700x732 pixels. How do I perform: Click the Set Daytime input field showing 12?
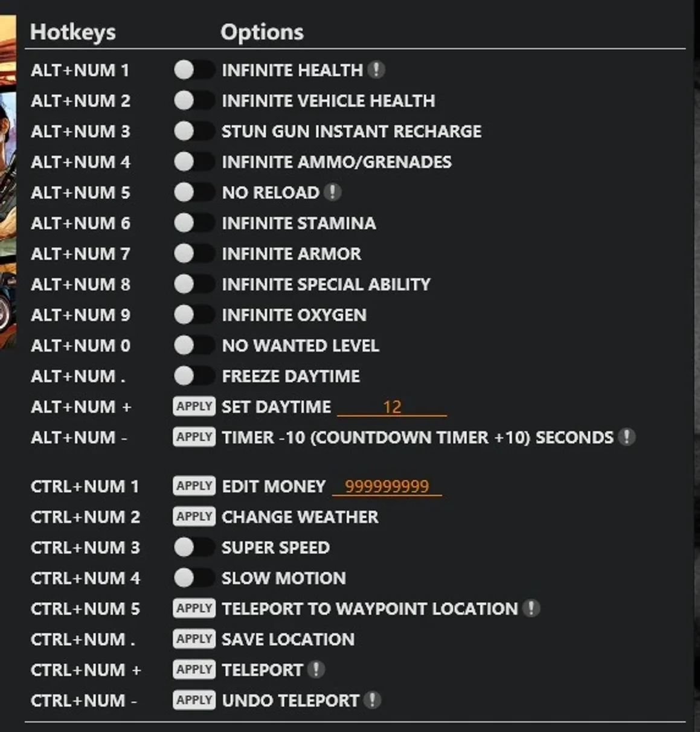pyautogui.click(x=392, y=407)
